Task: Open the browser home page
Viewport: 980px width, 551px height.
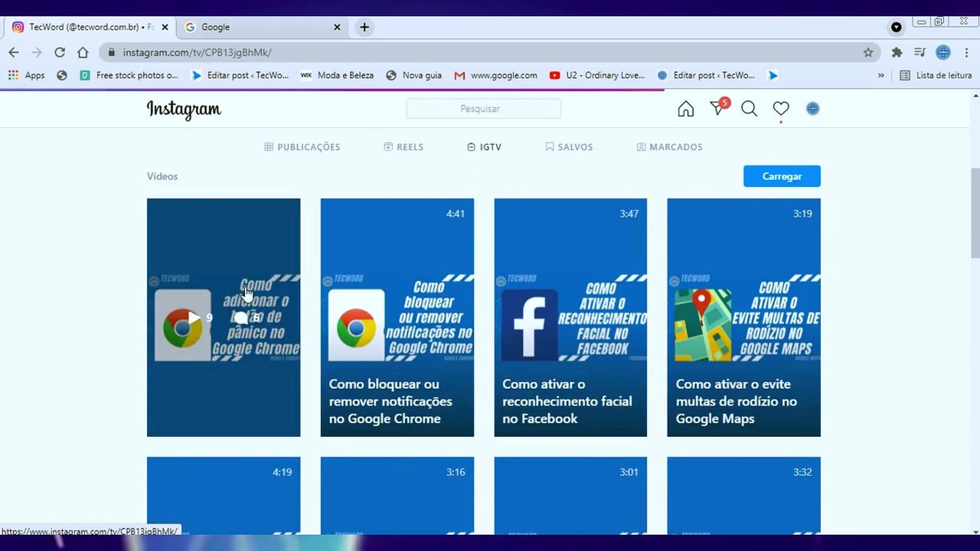Action: (x=83, y=52)
